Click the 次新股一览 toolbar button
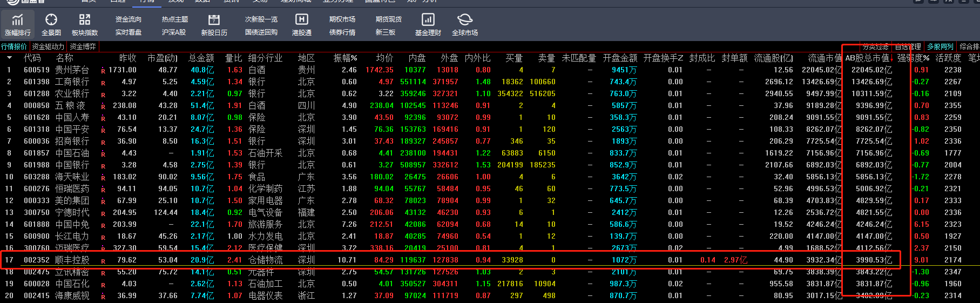The width and height of the screenshot is (980, 303). coord(261,19)
